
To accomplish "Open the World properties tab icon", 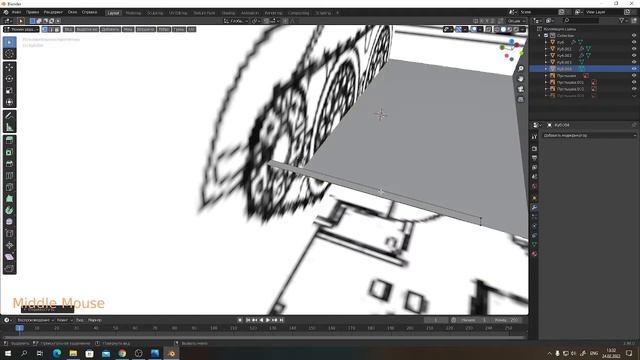I will coord(534,187).
